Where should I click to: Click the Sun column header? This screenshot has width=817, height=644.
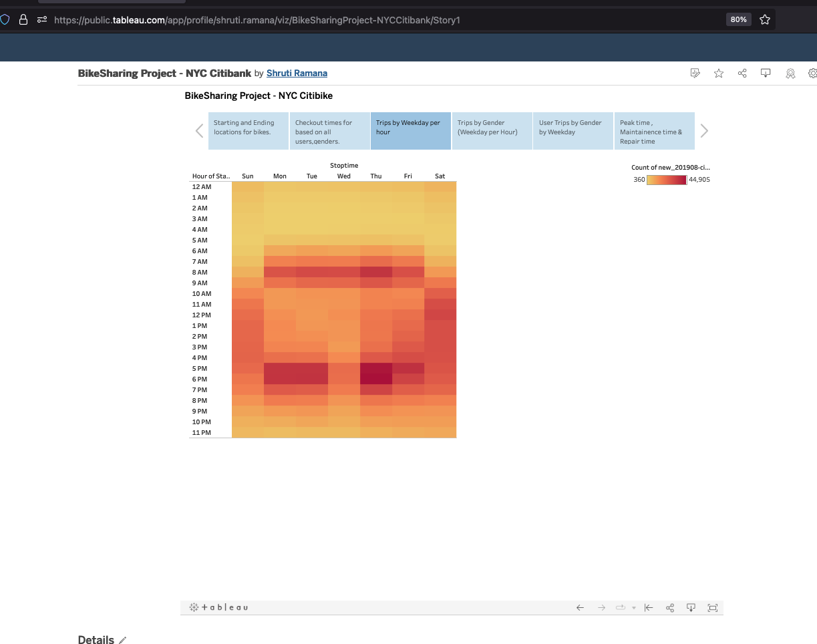click(x=248, y=176)
